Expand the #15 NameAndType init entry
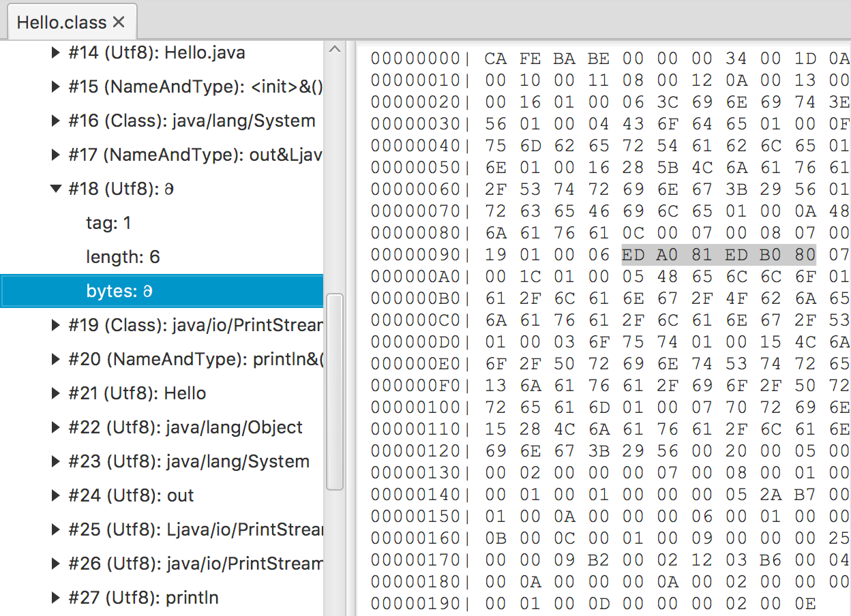851x616 pixels. tap(57, 87)
